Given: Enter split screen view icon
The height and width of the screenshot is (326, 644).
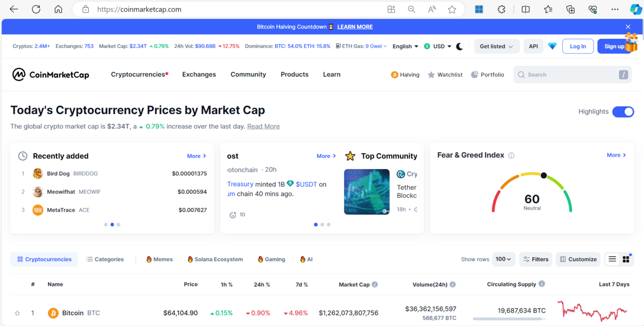Looking at the screenshot, I should pyautogui.click(x=525, y=9).
